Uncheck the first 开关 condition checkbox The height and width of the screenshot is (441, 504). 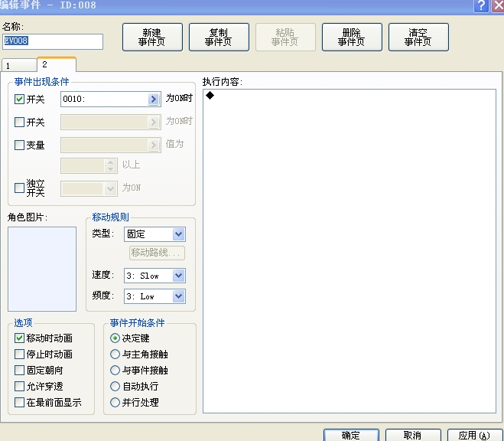(20, 99)
